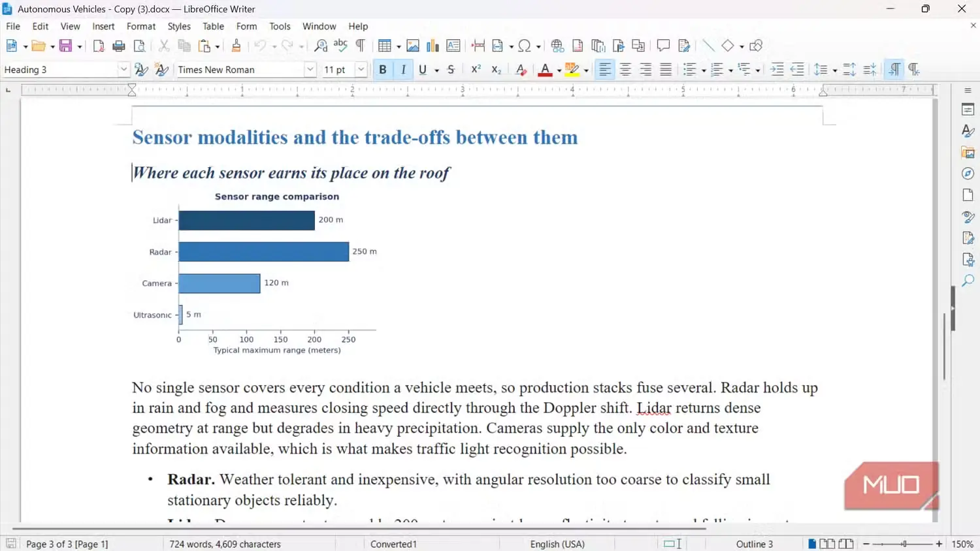Select the Insert Line drawing tool
The height and width of the screenshot is (551, 980).
pyautogui.click(x=708, y=46)
